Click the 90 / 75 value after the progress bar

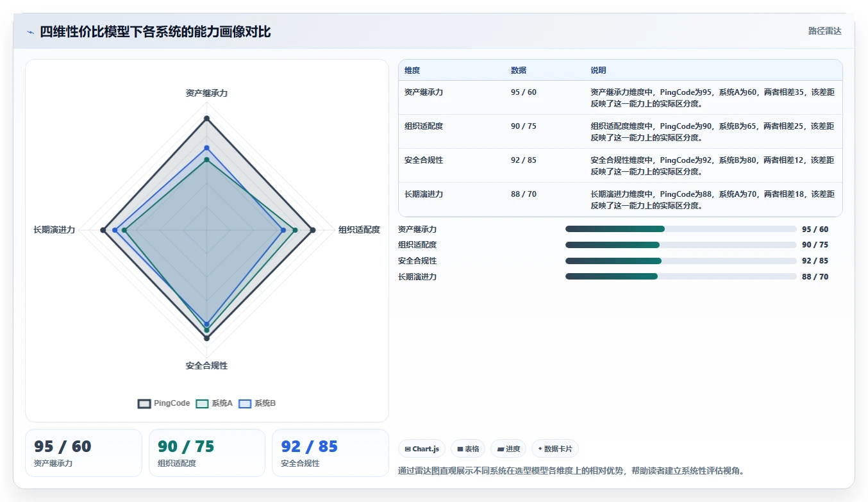(x=815, y=245)
